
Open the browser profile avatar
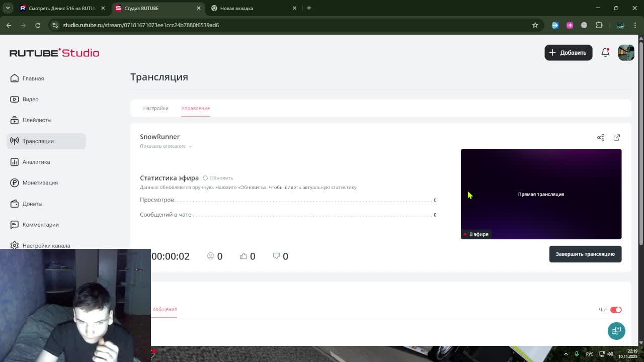point(620,25)
